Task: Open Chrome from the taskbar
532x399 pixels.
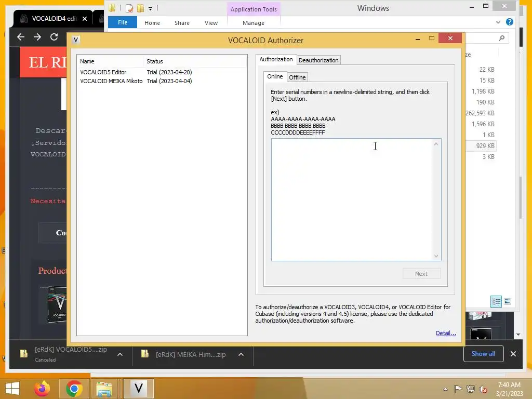Action: [x=74, y=389]
